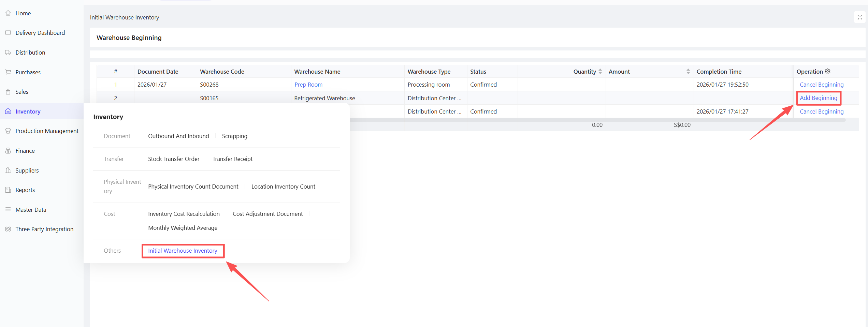Toggle fullscreen with the expand icon
The width and height of the screenshot is (868, 327).
click(x=860, y=17)
